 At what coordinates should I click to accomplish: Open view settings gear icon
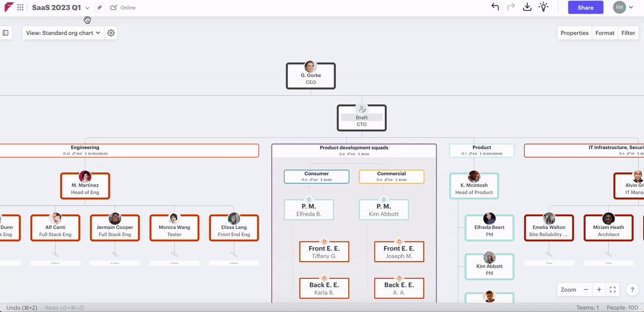pyautogui.click(x=111, y=33)
